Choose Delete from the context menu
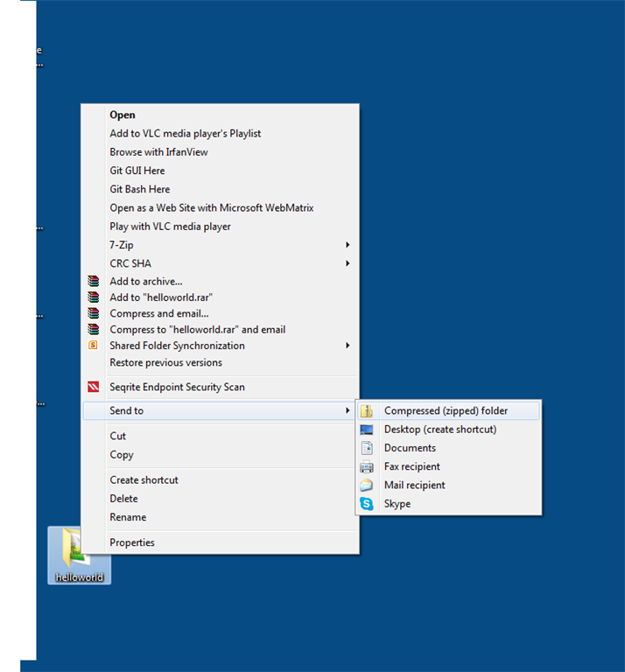Image resolution: width=625 pixels, height=672 pixels. coord(221,499)
